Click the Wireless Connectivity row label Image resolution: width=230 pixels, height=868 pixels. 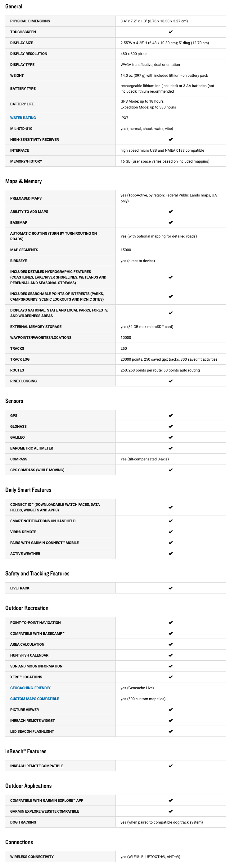click(x=32, y=856)
